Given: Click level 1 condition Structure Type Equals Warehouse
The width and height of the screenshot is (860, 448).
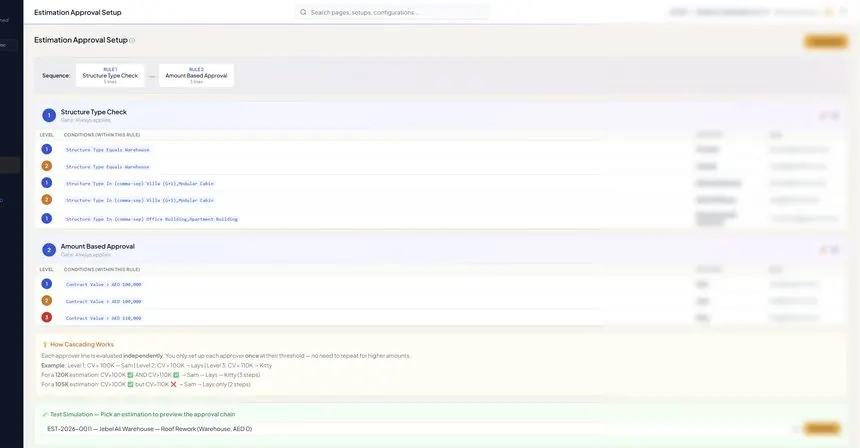Looking at the screenshot, I should (108, 150).
